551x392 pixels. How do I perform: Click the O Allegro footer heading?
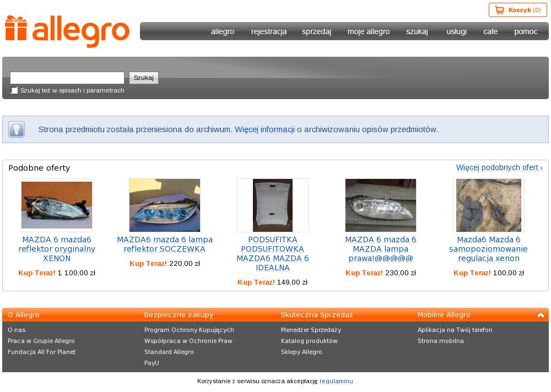(24, 315)
